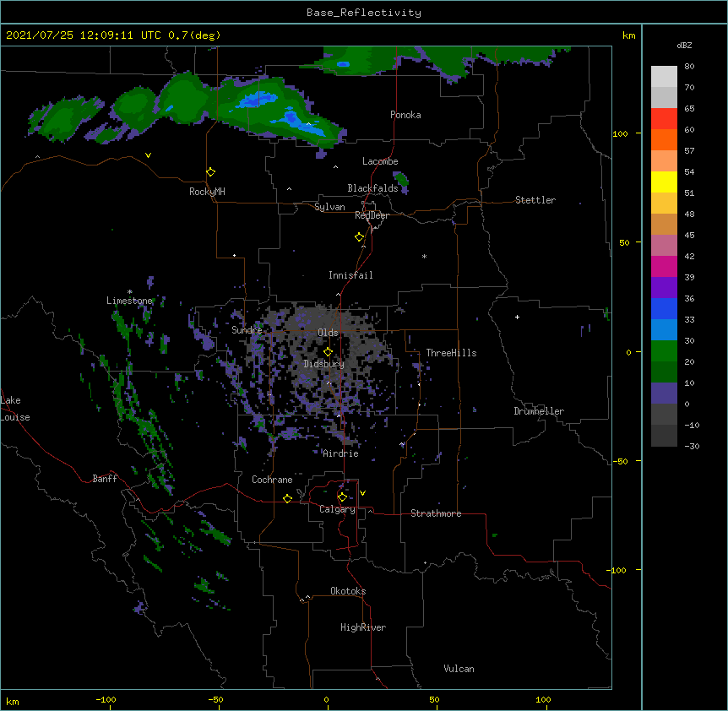Click the Lacombe city label
Viewport: 728px width, 711px height.
tap(380, 161)
